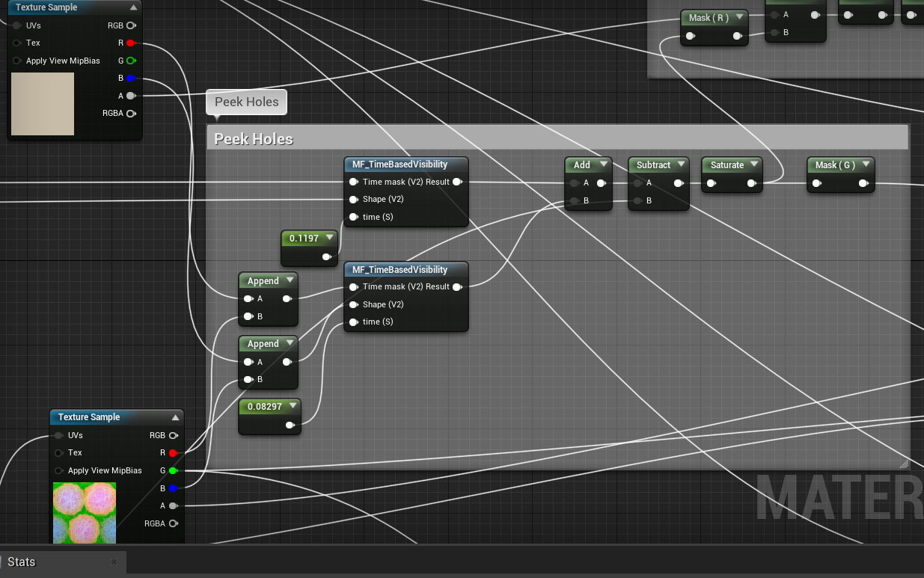The width and height of the screenshot is (924, 578).
Task: Click the colorful circles texture preview thumbnail
Action: (x=85, y=513)
